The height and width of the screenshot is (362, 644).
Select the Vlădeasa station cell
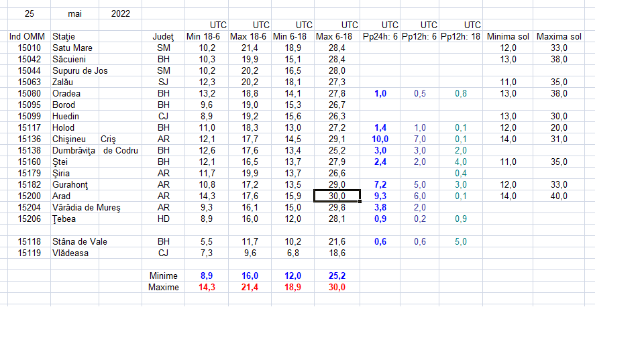pyautogui.click(x=74, y=253)
